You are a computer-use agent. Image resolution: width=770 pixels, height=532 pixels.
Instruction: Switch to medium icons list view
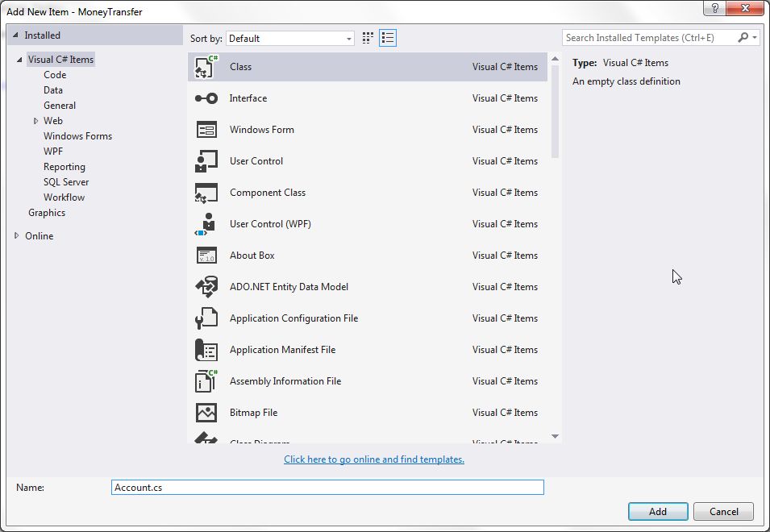[x=388, y=38]
